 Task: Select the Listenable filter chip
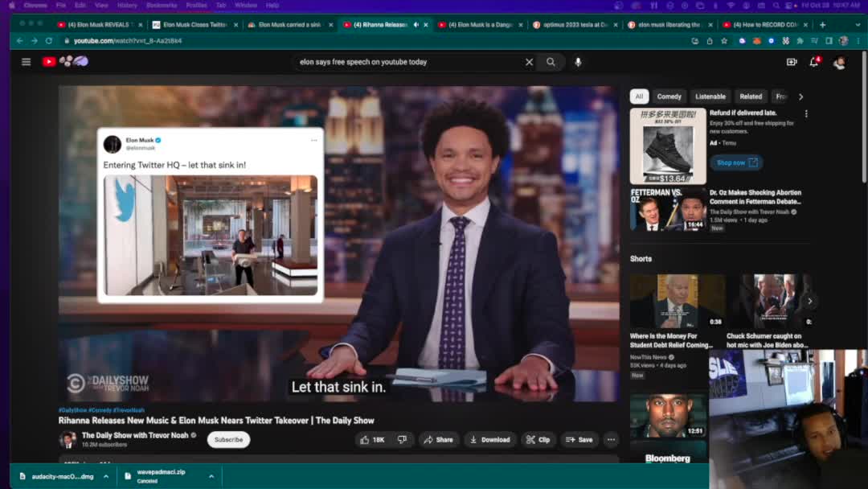(710, 97)
